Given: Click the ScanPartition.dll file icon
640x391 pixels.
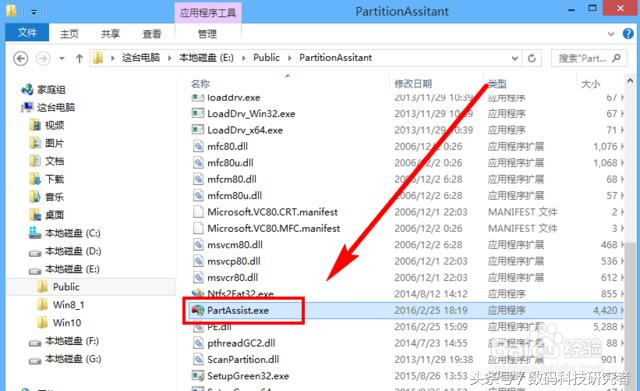Looking at the screenshot, I should pos(198,359).
